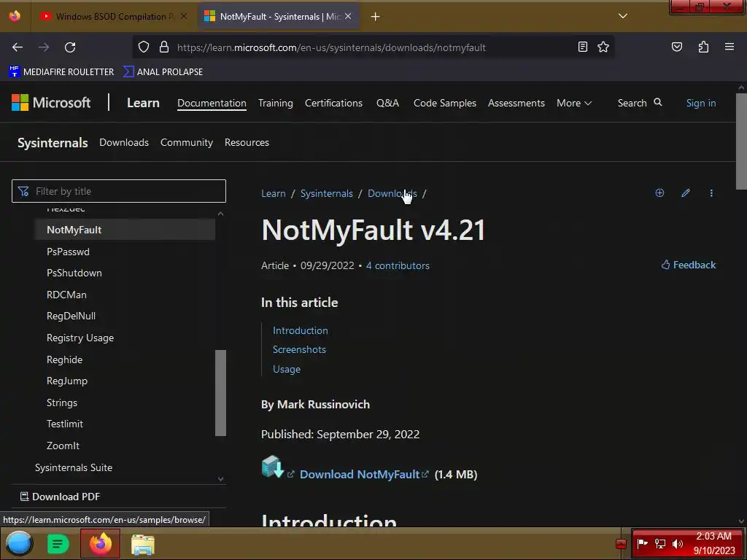Select Testlimit in the sidebar tree
Viewport: 747px width, 560px height.
(x=65, y=424)
